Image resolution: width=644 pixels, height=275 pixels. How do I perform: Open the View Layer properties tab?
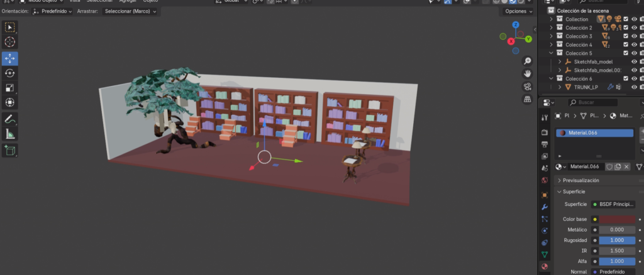point(545,156)
